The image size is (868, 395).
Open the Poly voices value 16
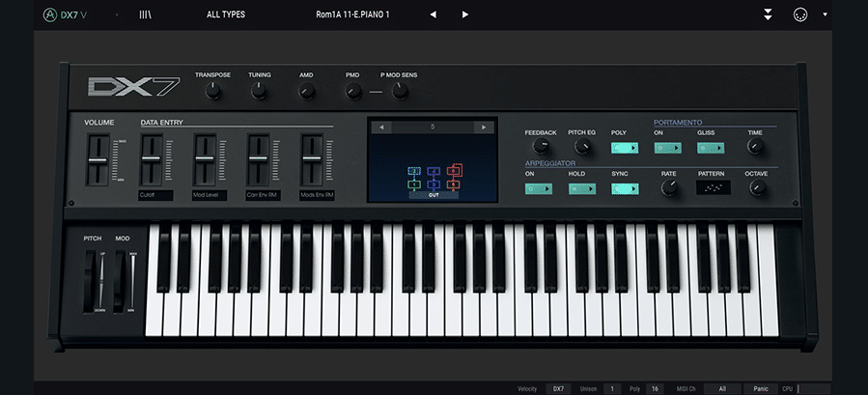(655, 389)
